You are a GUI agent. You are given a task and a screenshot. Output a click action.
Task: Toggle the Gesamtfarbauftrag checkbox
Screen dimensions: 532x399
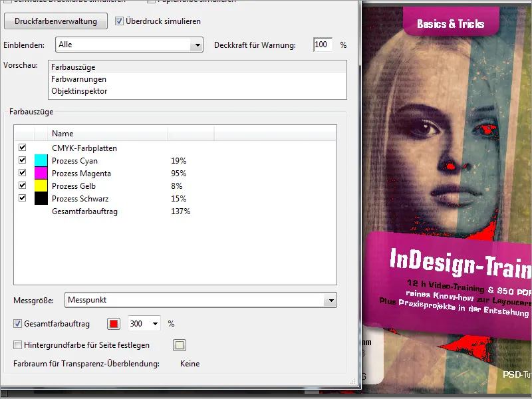click(x=17, y=323)
